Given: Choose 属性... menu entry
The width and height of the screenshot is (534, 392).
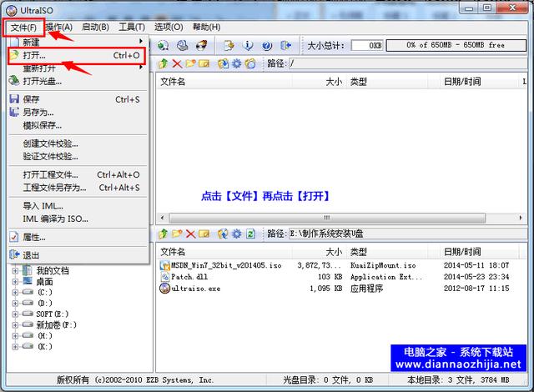Looking at the screenshot, I should (x=77, y=237).
